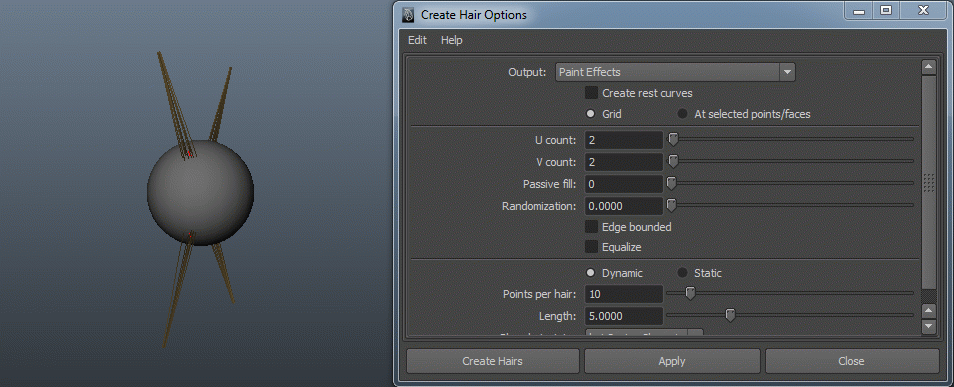Click the options panel vertical scrollbar thumb
The width and height of the screenshot is (954, 387).
pyautogui.click(x=928, y=183)
